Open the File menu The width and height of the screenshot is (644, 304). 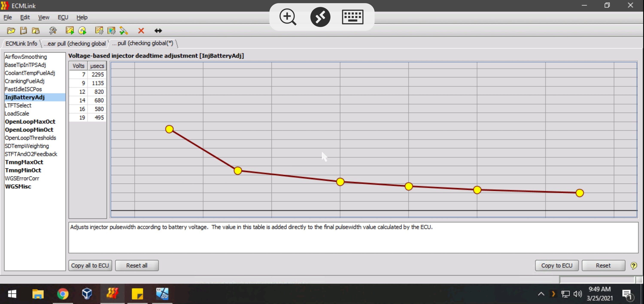pos(8,17)
